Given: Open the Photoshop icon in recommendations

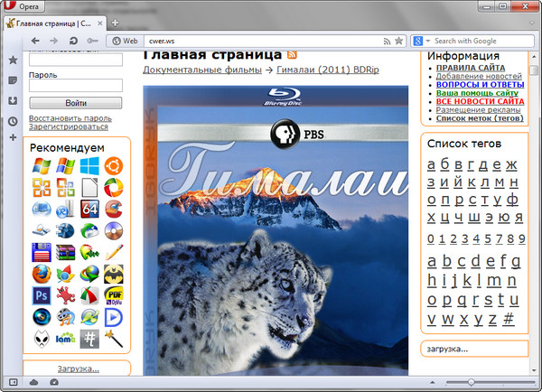Looking at the screenshot, I should 41,295.
